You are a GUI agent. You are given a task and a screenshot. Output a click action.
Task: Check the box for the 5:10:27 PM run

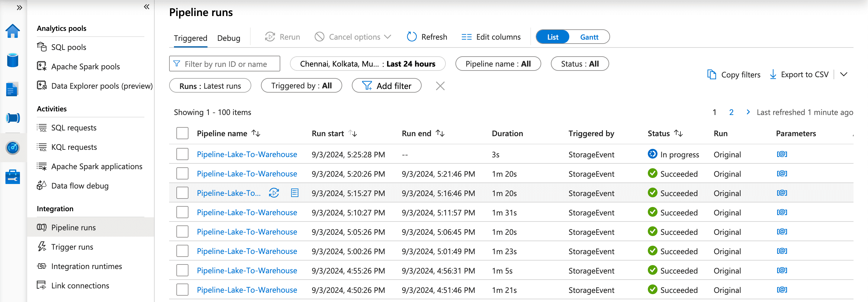pyautogui.click(x=182, y=212)
